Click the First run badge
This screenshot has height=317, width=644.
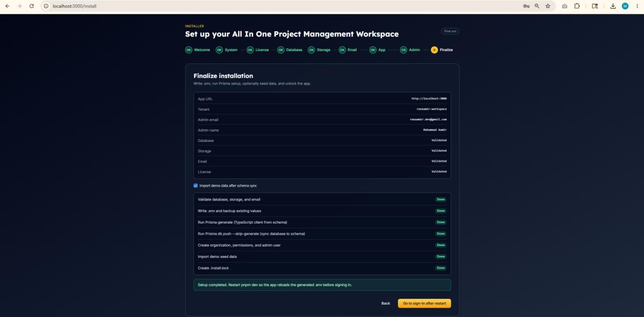[x=450, y=31]
